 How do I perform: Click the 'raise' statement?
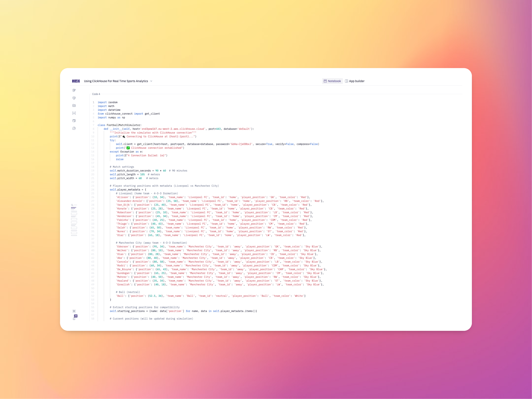[x=120, y=159]
